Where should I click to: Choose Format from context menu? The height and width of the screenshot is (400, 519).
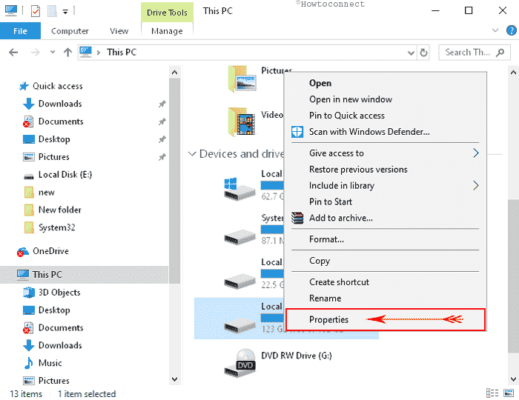(326, 239)
